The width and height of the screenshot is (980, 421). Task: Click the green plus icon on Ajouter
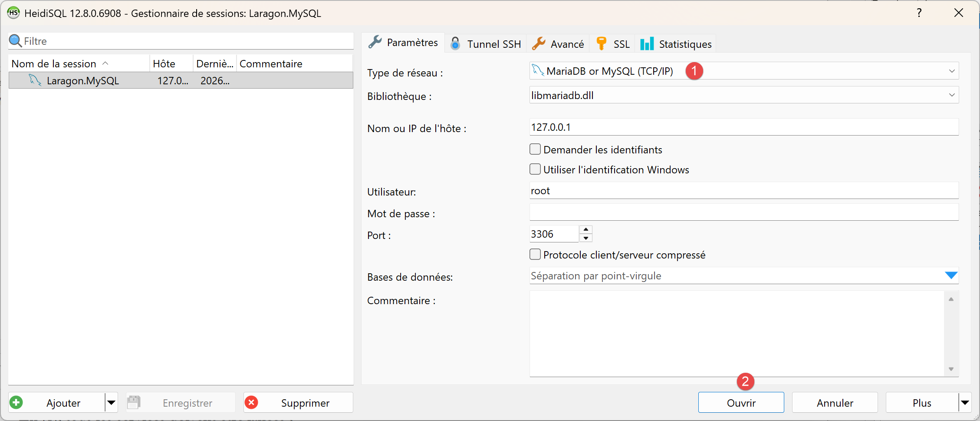pos(16,402)
